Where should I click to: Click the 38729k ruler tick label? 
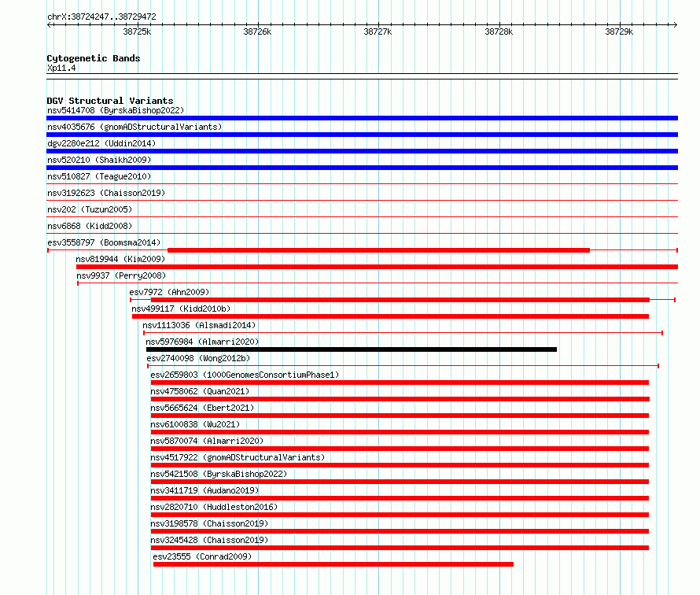click(x=619, y=31)
